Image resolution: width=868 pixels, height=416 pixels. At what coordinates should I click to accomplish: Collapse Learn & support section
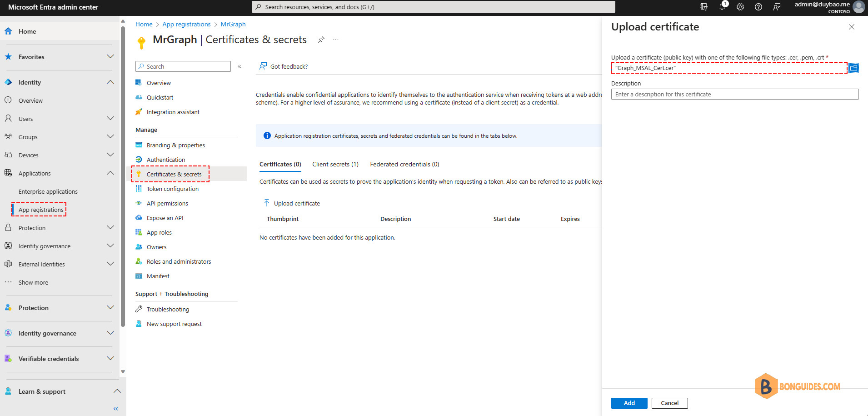coord(117,391)
